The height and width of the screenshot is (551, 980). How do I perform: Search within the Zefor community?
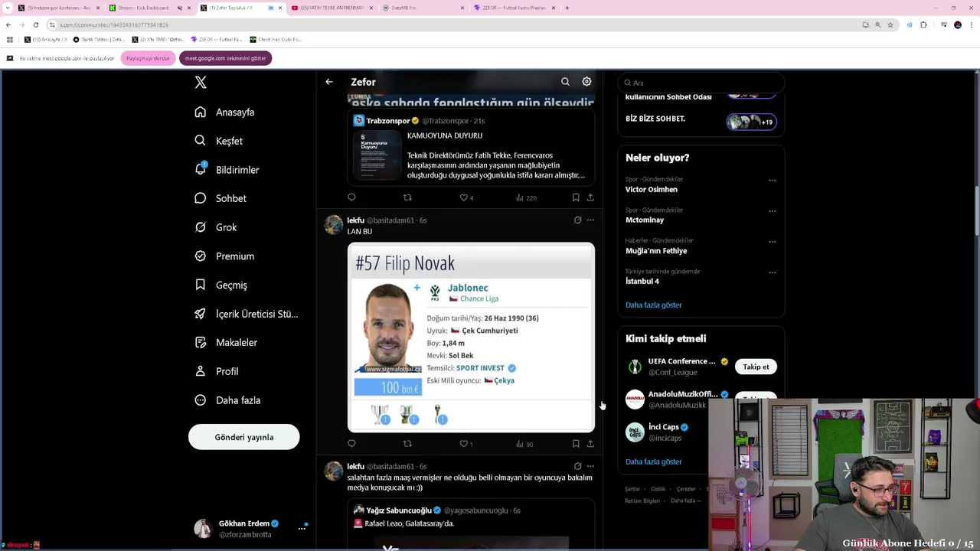click(565, 82)
